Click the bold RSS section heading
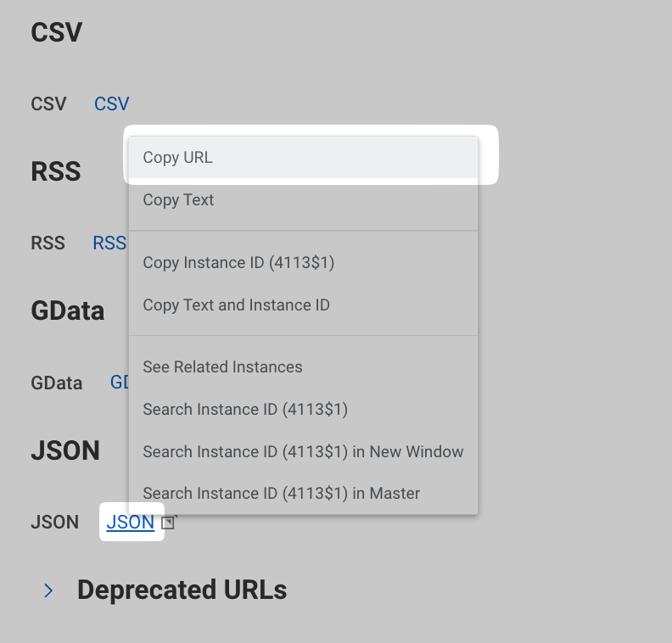 [56, 171]
